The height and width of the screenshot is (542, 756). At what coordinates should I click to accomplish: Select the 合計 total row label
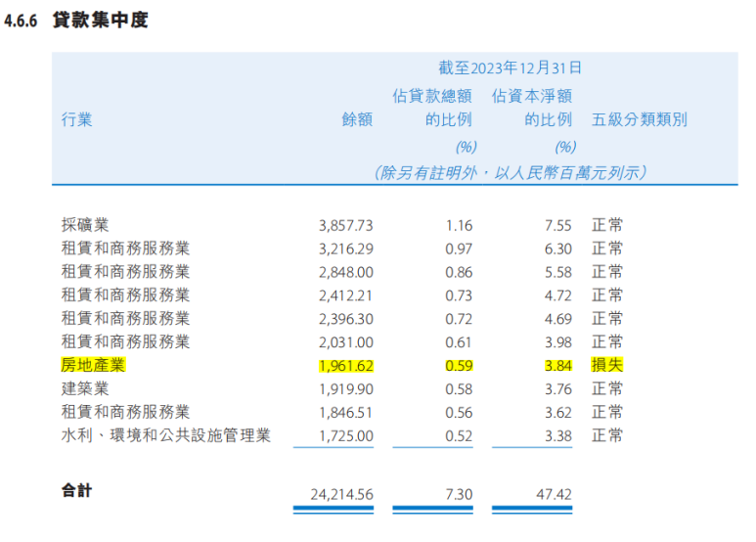point(76,491)
